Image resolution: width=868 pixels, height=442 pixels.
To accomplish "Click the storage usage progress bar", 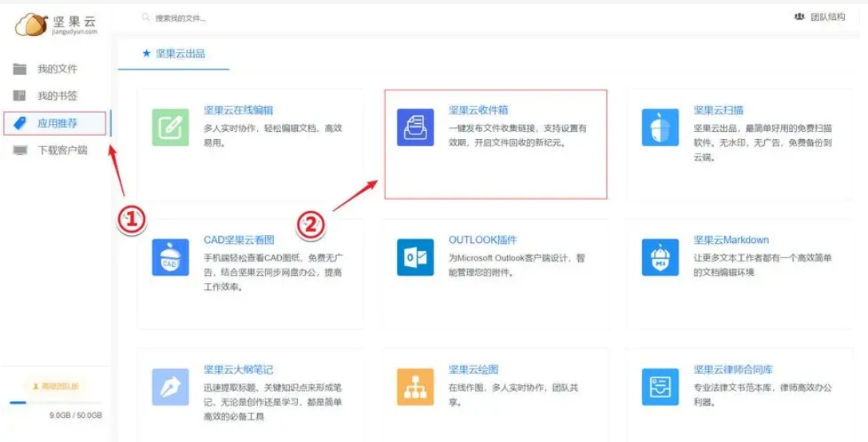I will tap(55, 403).
